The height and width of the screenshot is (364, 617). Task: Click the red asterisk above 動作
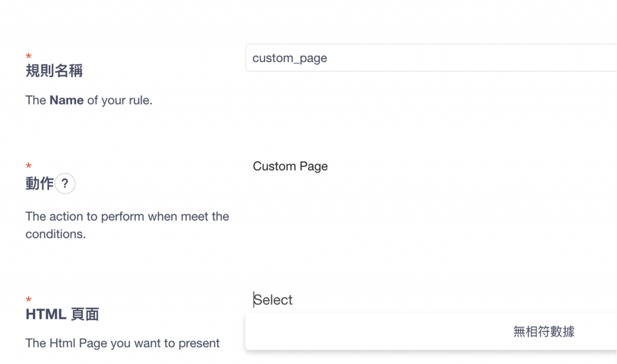28,166
